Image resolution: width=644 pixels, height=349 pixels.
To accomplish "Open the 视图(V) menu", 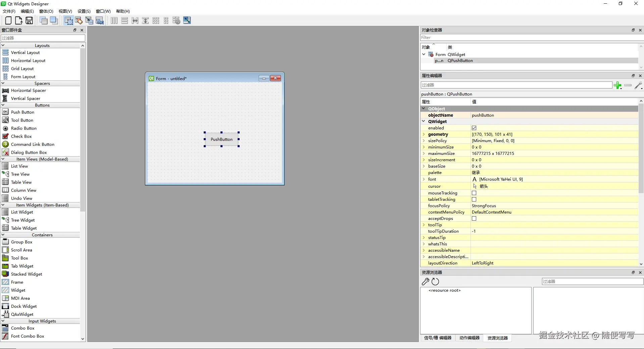I will (65, 11).
